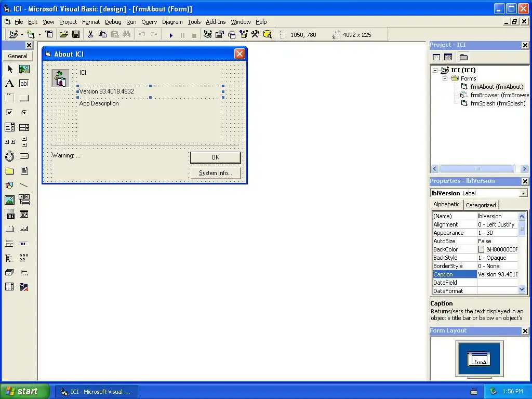Open the Debug menu
This screenshot has width=532, height=399.
click(113, 22)
